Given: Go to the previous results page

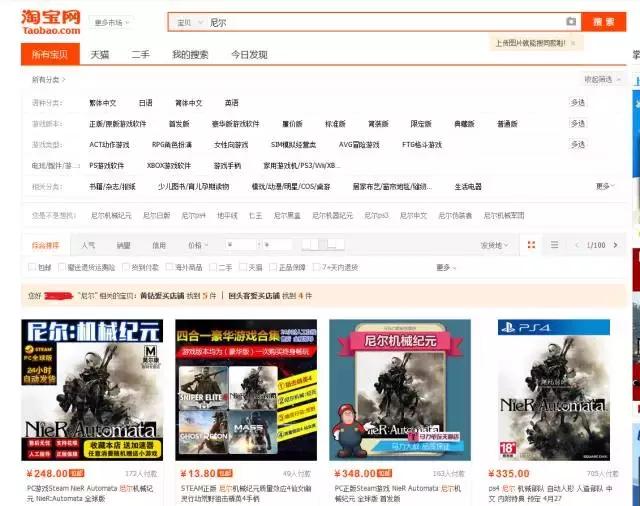Looking at the screenshot, I should pyautogui.click(x=577, y=245).
